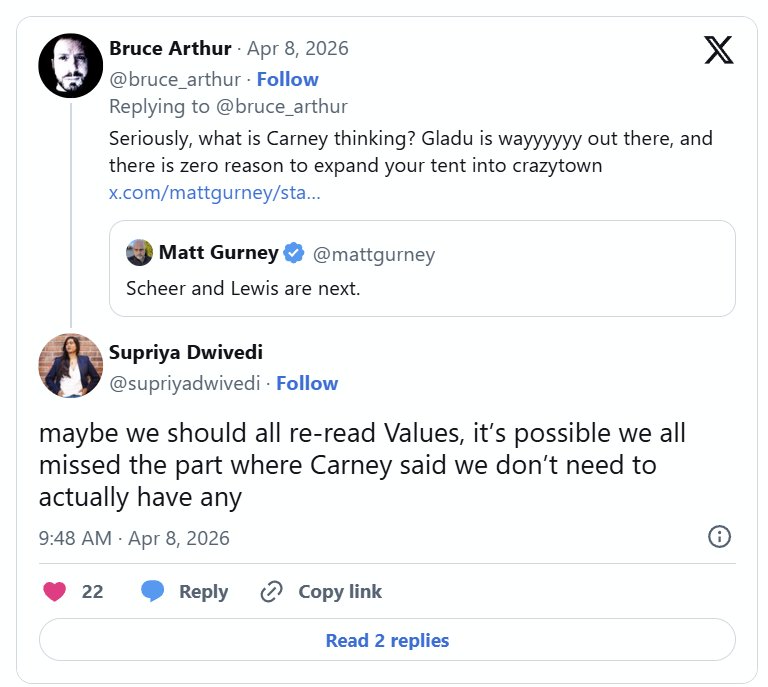Screen dimensions: 768x687
Task: Open the quoted Matt Gurney tweet
Action: 421,288
